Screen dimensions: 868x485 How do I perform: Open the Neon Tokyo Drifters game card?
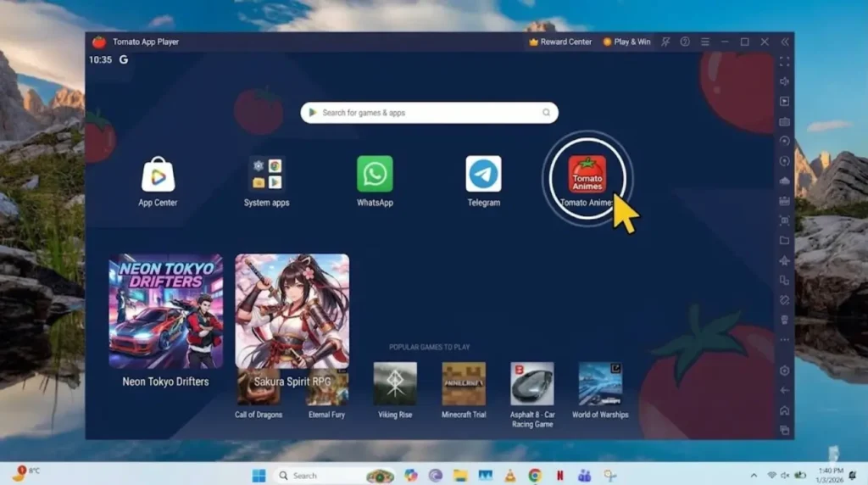tap(165, 311)
